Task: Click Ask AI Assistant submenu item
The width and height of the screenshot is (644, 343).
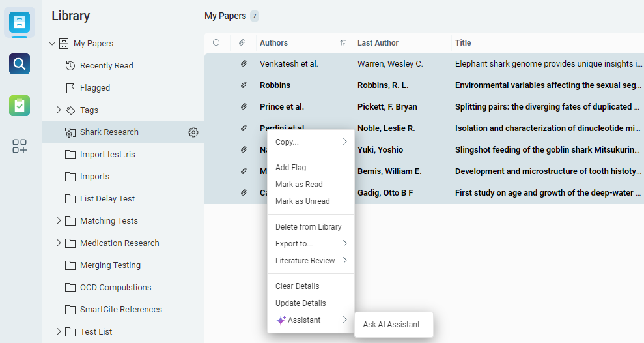Action: [x=391, y=325]
